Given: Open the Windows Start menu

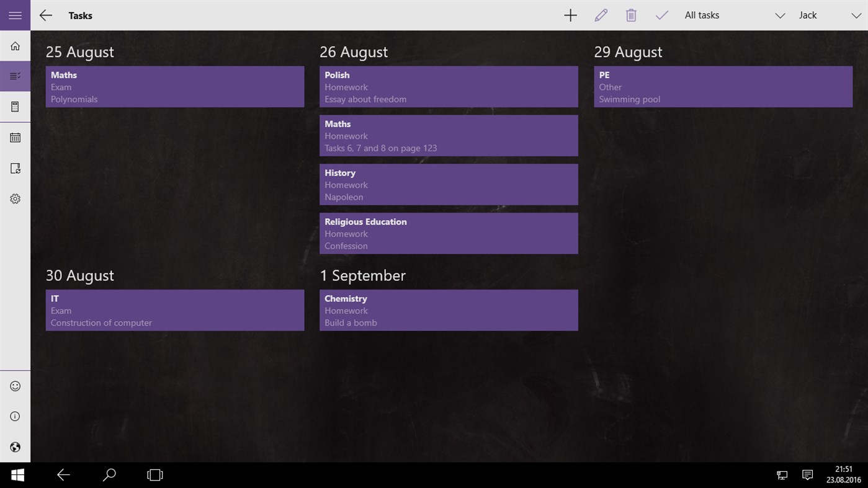Looking at the screenshot, I should pyautogui.click(x=17, y=474).
